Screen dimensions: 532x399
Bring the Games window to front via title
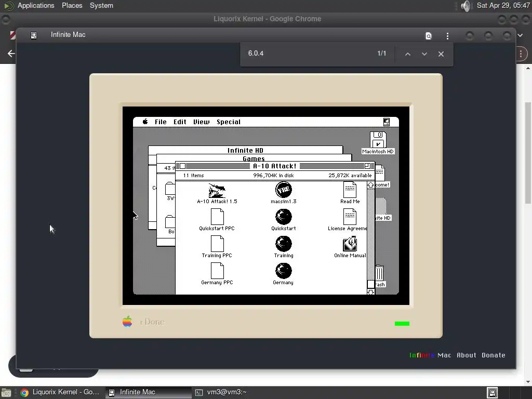click(x=254, y=158)
